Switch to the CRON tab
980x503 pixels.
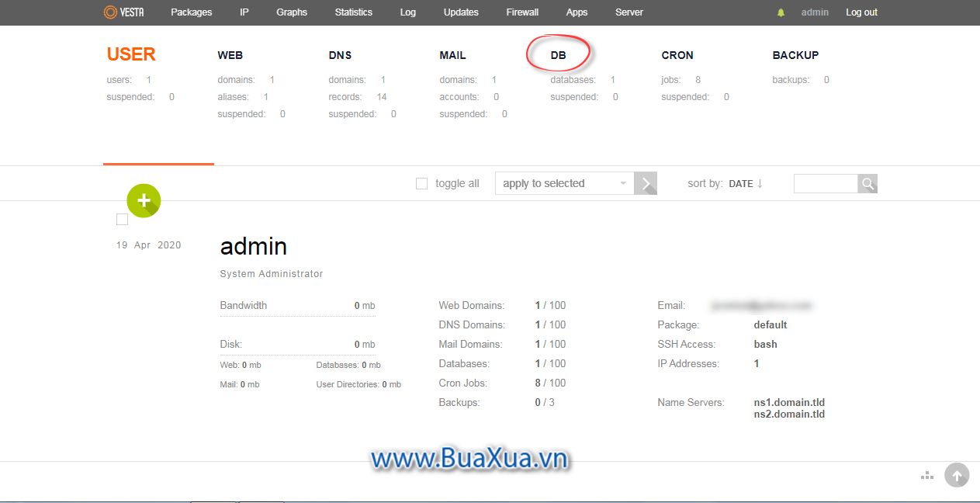click(677, 55)
